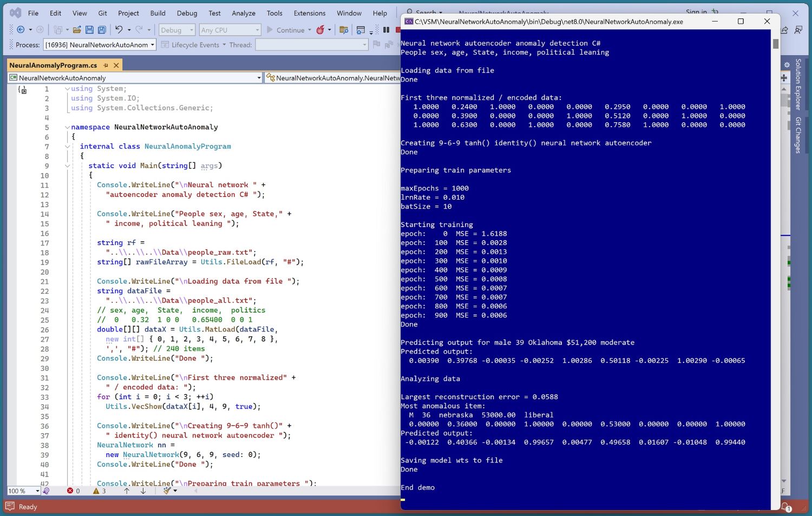
Task: Open the Extensions menu
Action: pyautogui.click(x=309, y=13)
